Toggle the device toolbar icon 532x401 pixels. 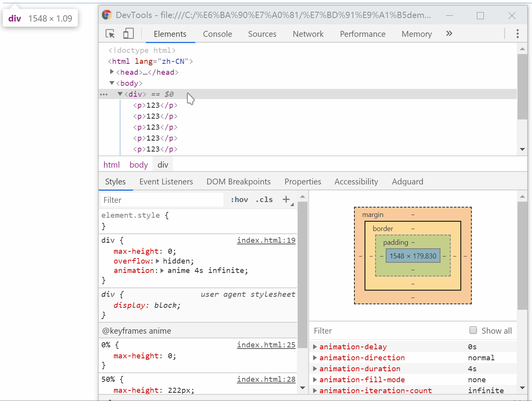click(x=128, y=34)
